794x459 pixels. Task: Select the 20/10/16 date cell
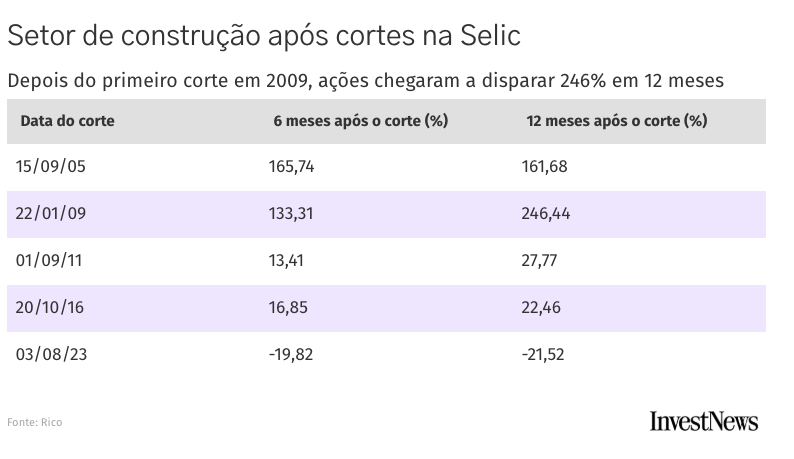coord(50,308)
